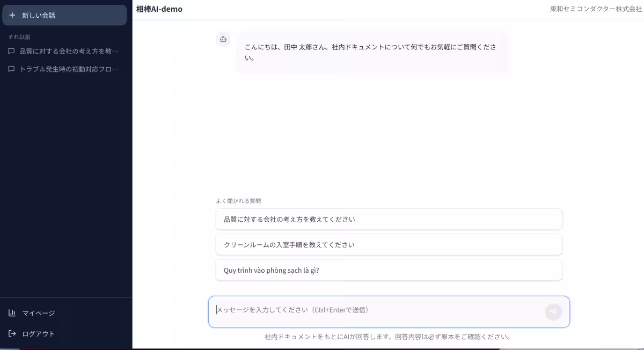This screenshot has height=350, width=644.
Task: Click chat bubble icon beside トラブル発生時 history item
Action: tap(11, 69)
